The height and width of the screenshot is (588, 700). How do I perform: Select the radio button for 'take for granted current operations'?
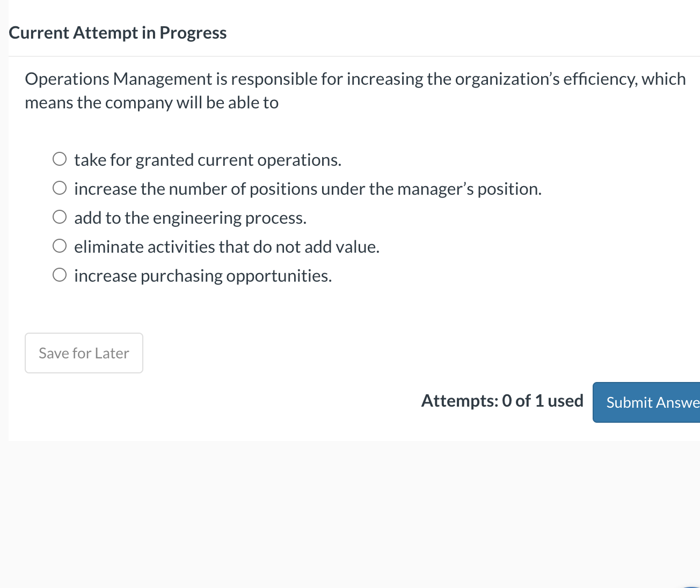tap(60, 158)
